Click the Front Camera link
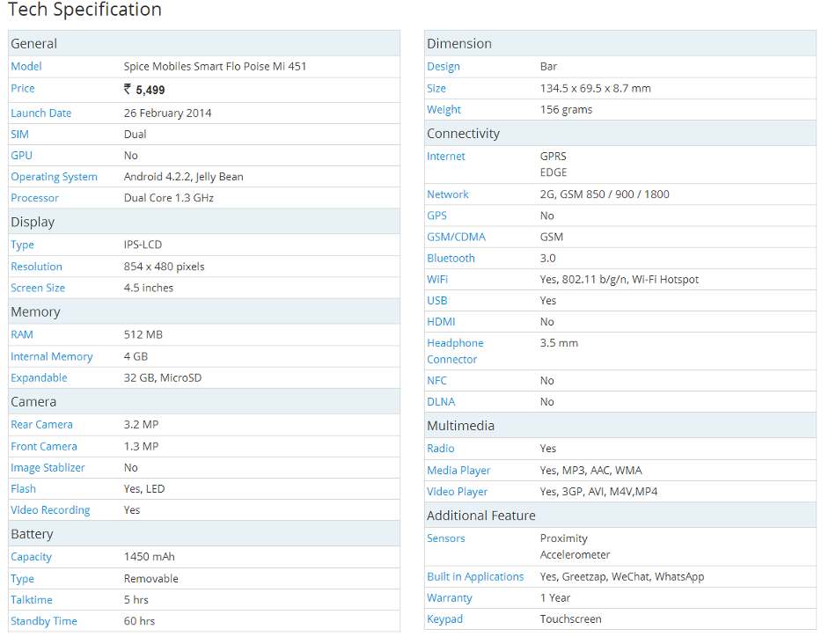Image resolution: width=836 pixels, height=644 pixels. pyautogui.click(x=44, y=447)
